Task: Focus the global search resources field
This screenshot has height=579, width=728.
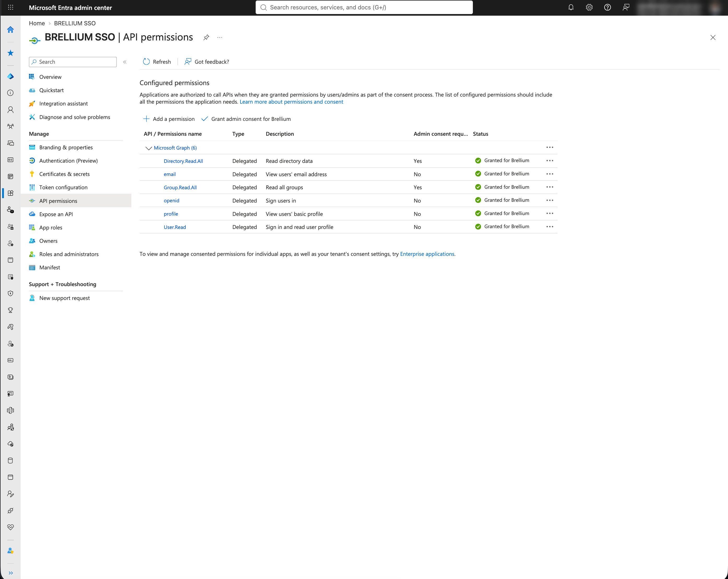Action: point(364,7)
